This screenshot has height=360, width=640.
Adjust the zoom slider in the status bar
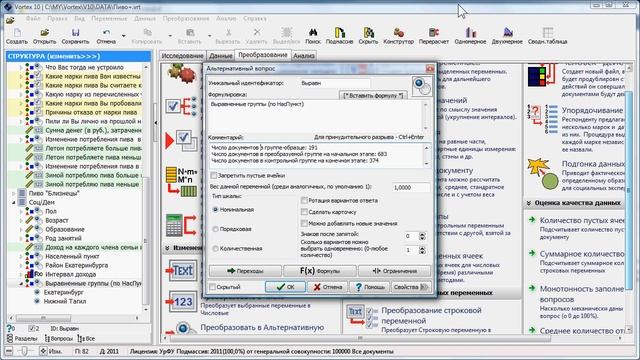click(x=24, y=351)
